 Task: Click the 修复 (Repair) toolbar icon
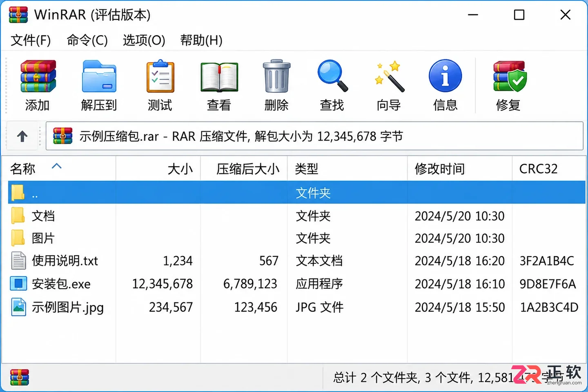510,76
